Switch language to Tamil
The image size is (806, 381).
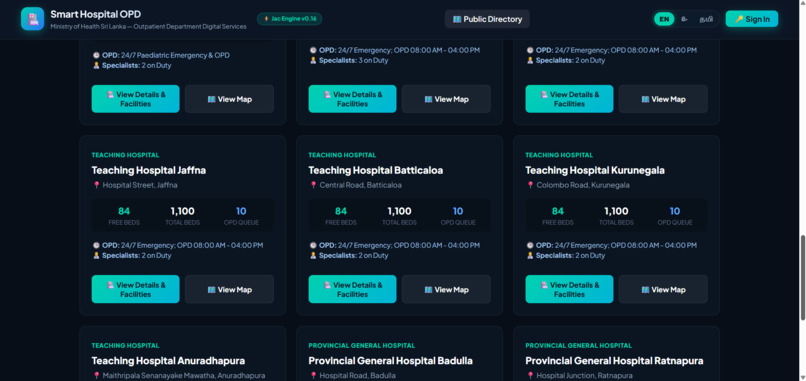(706, 20)
